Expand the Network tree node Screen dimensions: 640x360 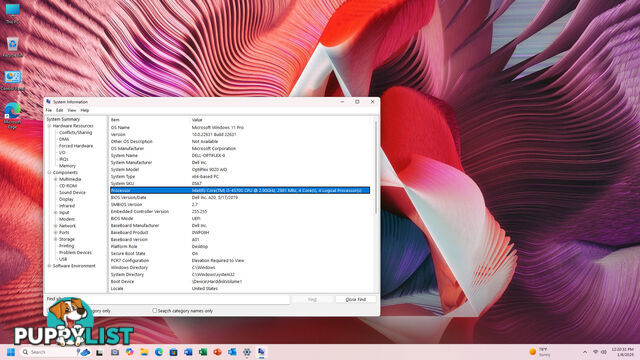click(56, 226)
